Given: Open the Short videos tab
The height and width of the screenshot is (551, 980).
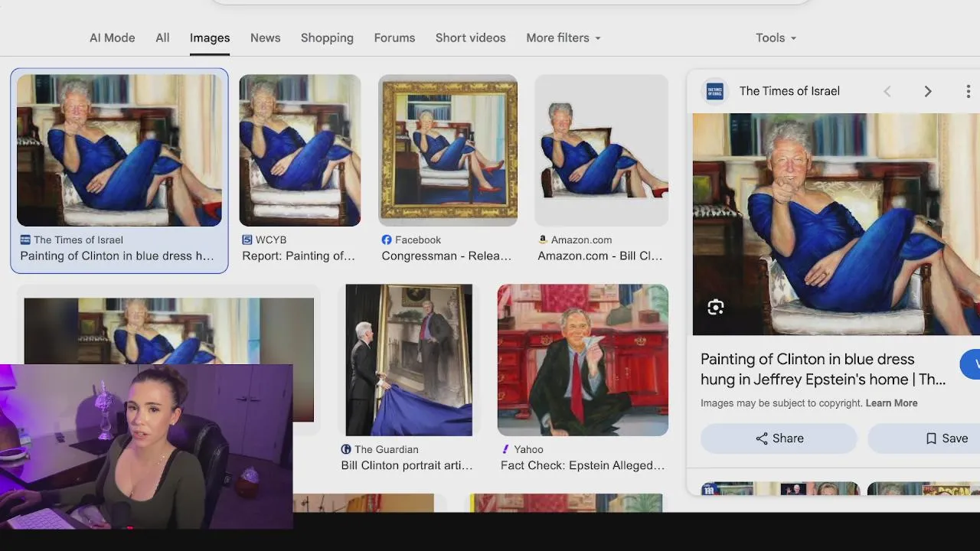Looking at the screenshot, I should pyautogui.click(x=470, y=37).
